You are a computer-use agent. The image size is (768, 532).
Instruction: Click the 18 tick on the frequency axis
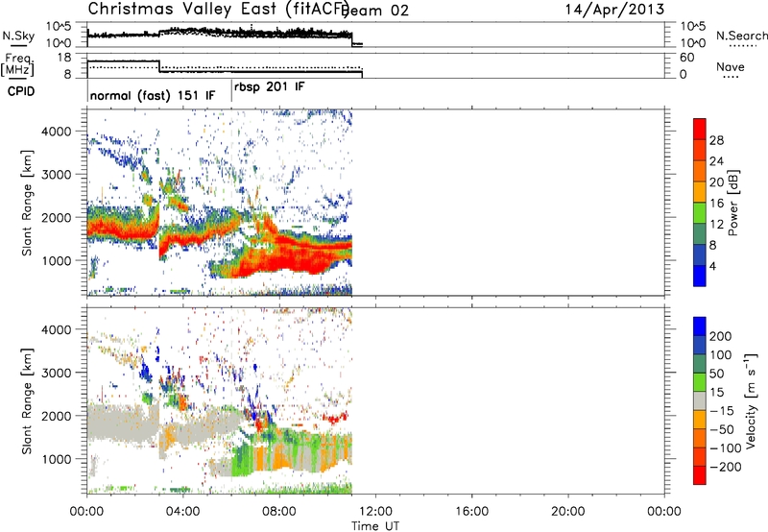(x=63, y=58)
